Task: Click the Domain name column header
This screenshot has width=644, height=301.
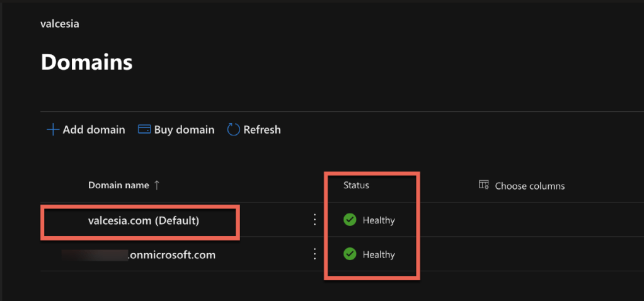Action: point(118,185)
